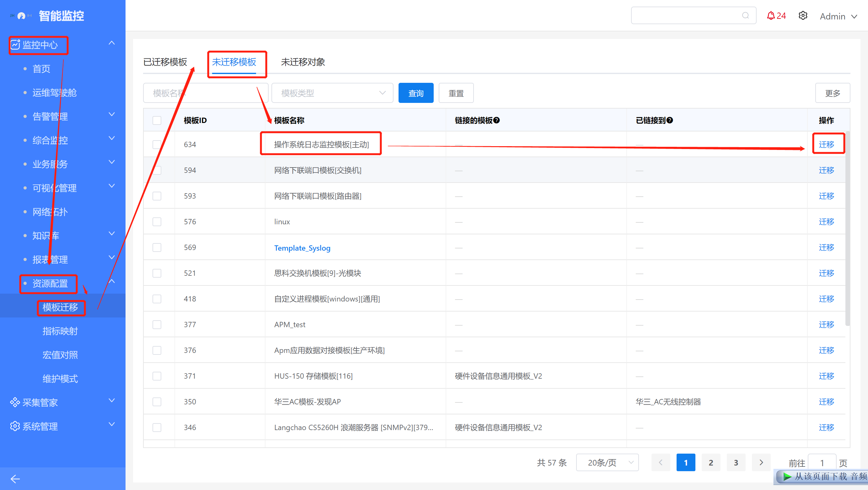Expand the 综合监控 submenu chevron
Image resolution: width=868 pixels, height=490 pixels.
(112, 138)
